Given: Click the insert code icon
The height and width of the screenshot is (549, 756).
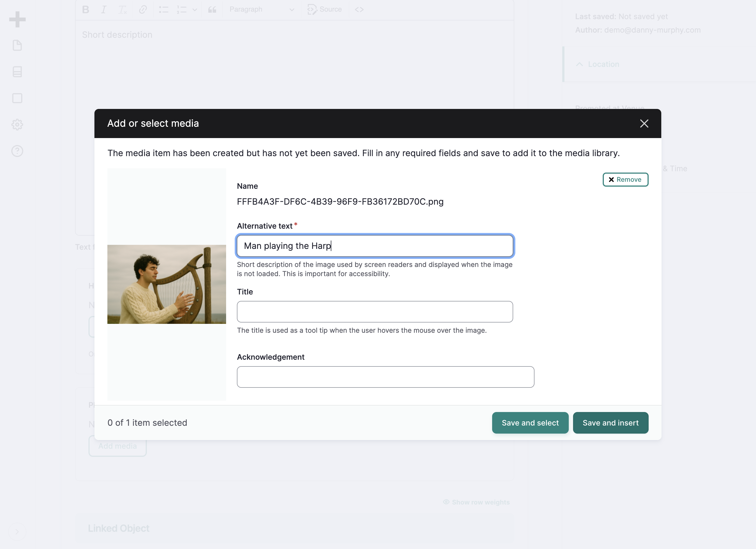Looking at the screenshot, I should 359,10.
